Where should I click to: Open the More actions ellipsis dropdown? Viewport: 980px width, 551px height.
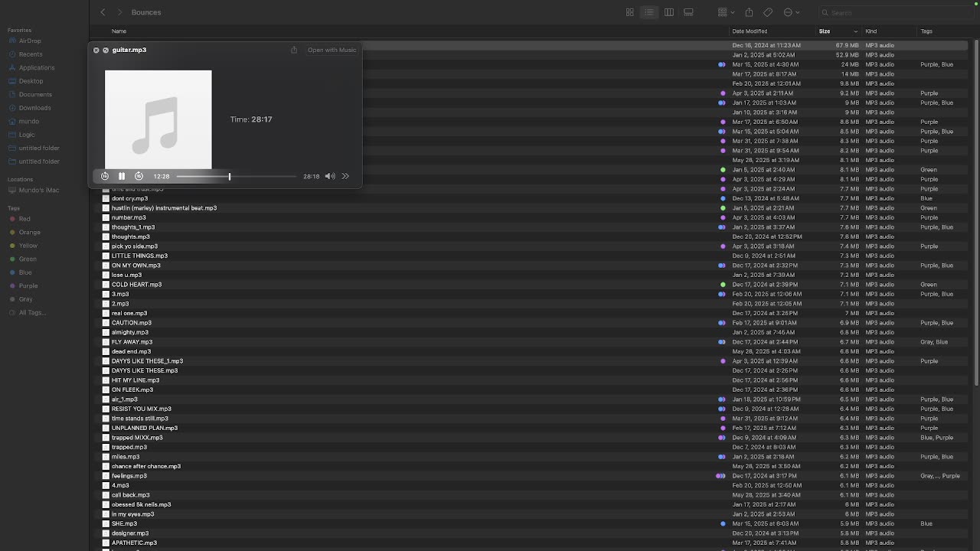tap(792, 12)
